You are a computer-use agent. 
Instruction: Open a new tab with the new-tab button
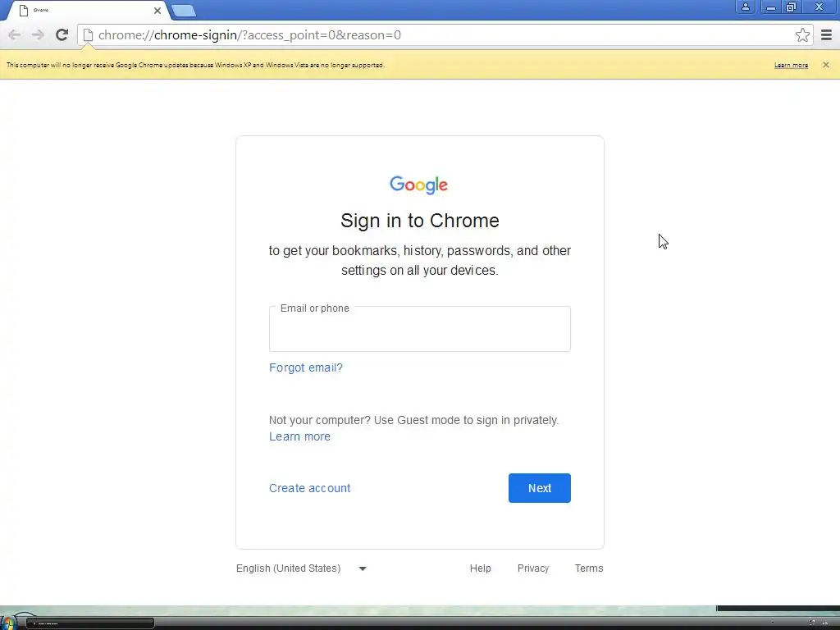(x=184, y=11)
